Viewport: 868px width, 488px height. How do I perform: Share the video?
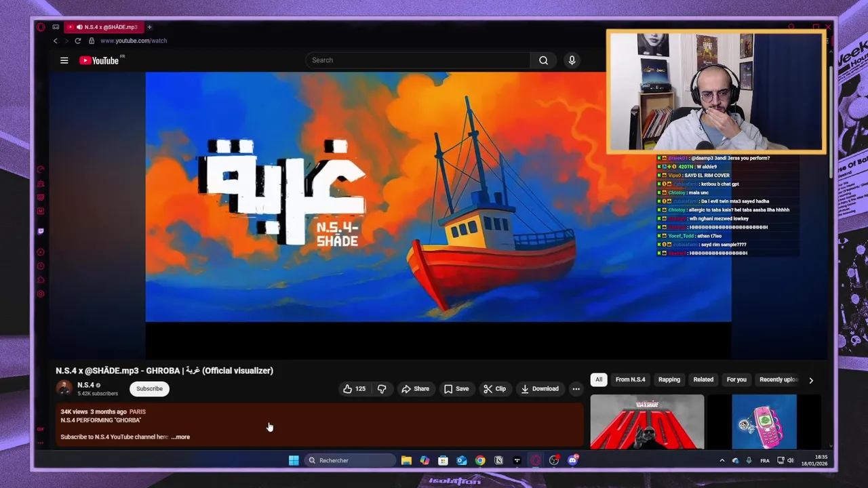click(x=415, y=389)
